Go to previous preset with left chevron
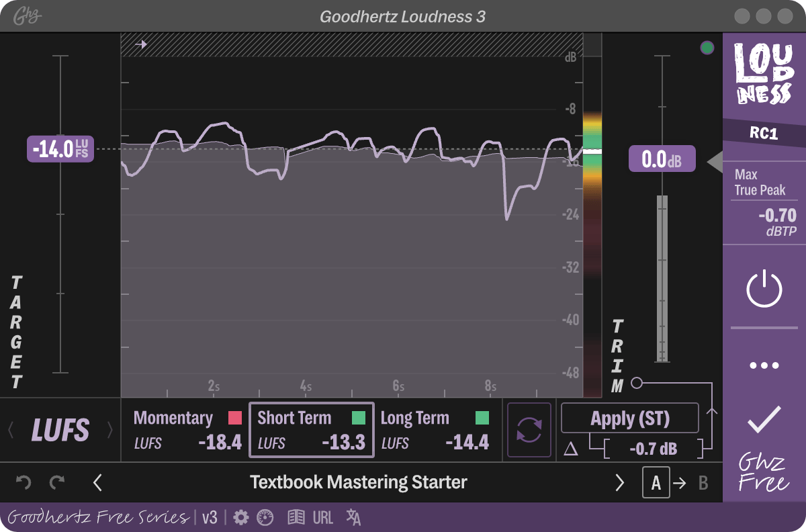This screenshot has height=532, width=806. pyautogui.click(x=98, y=482)
